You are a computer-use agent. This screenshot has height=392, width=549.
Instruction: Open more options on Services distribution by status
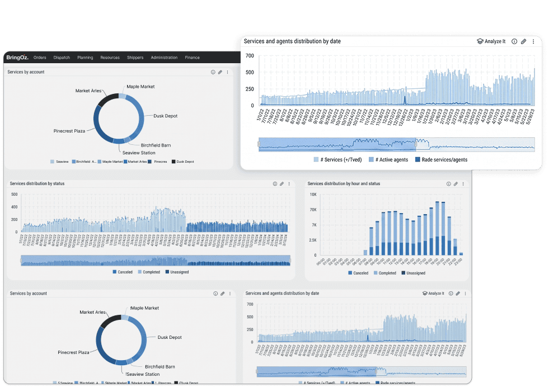click(289, 184)
